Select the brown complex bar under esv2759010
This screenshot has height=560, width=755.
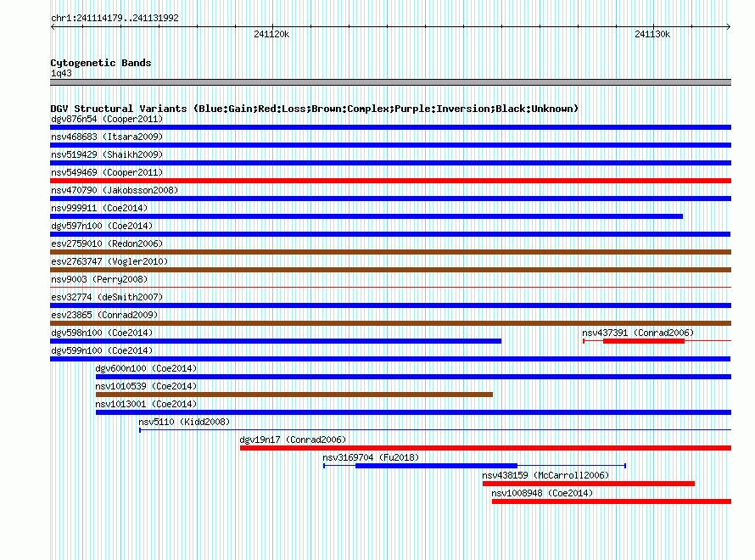coord(390,252)
